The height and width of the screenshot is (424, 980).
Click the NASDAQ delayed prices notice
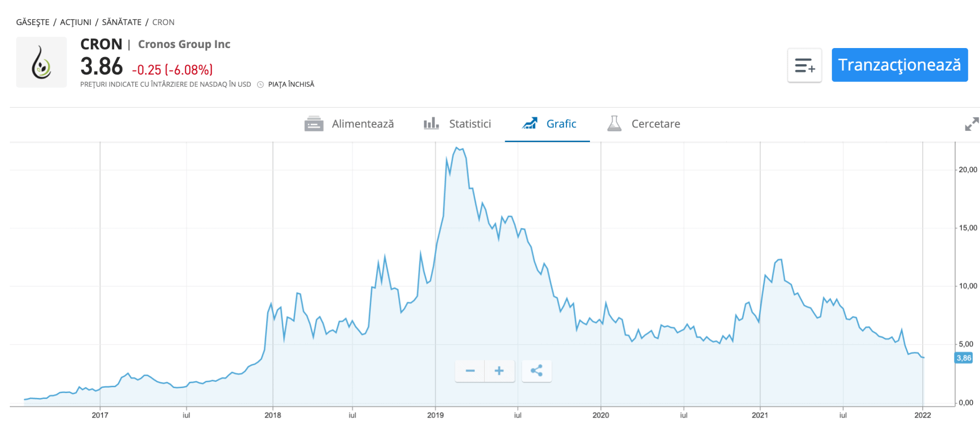click(x=166, y=84)
